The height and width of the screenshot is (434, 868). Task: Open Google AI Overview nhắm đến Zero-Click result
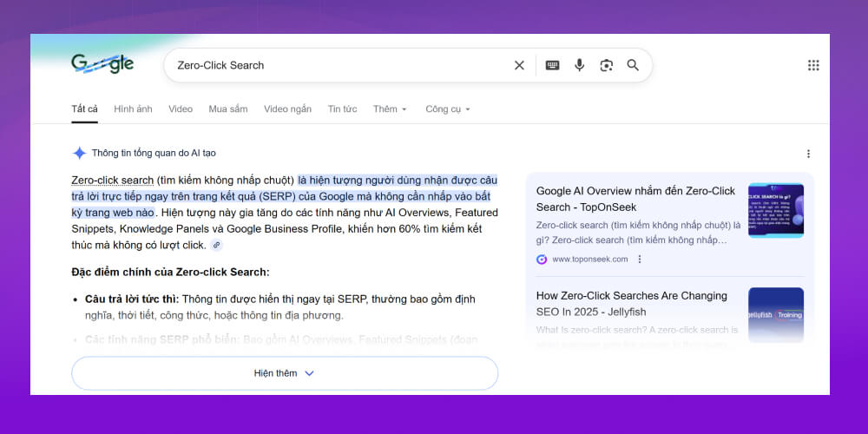click(x=635, y=199)
